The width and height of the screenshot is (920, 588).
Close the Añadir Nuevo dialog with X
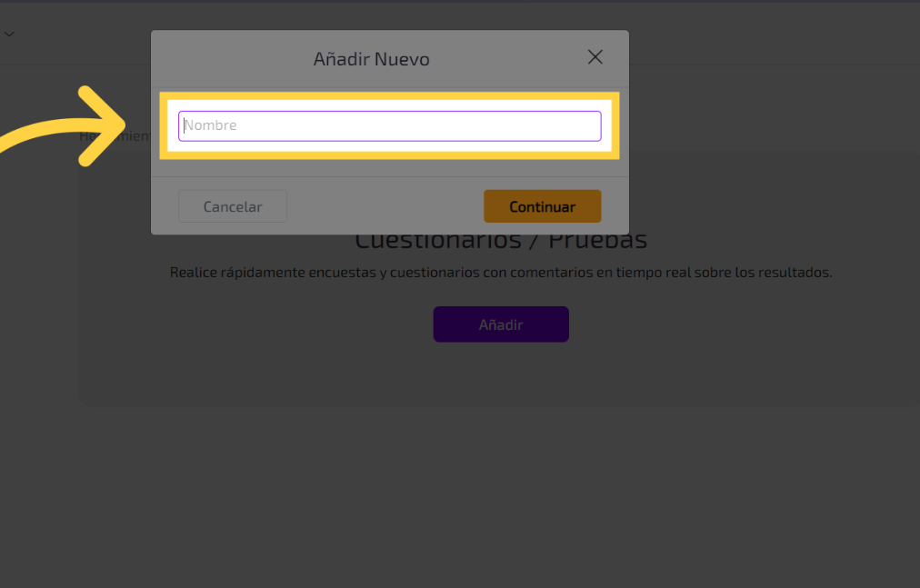click(x=595, y=57)
